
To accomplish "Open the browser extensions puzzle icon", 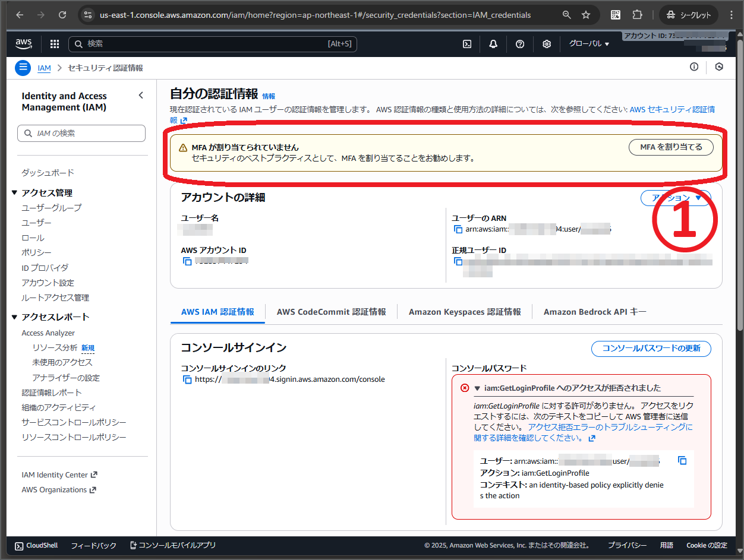I will 638,15.
